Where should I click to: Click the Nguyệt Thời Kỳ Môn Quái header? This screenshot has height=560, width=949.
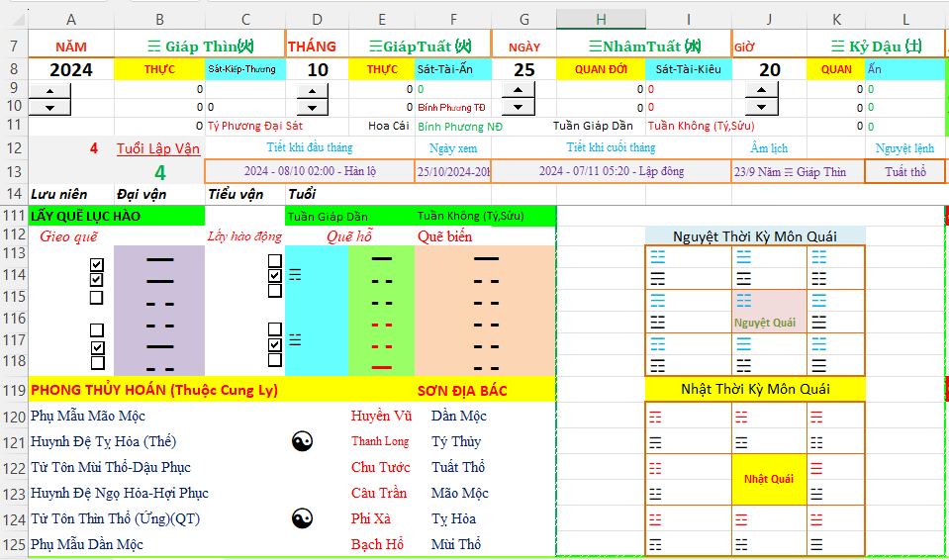coord(754,235)
